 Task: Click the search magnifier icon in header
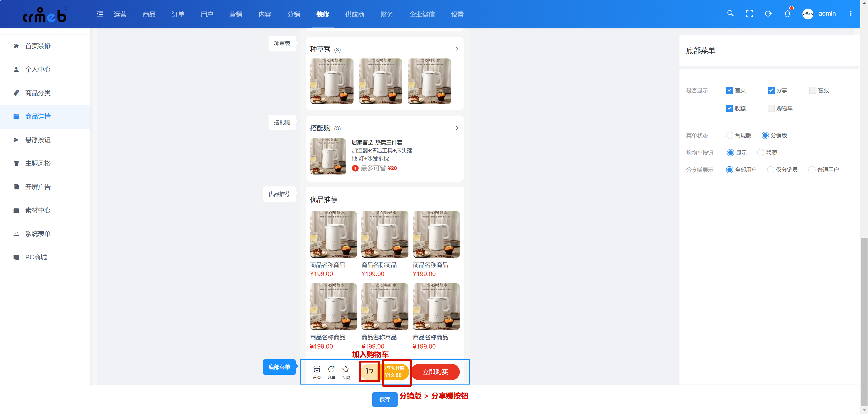pyautogui.click(x=730, y=14)
